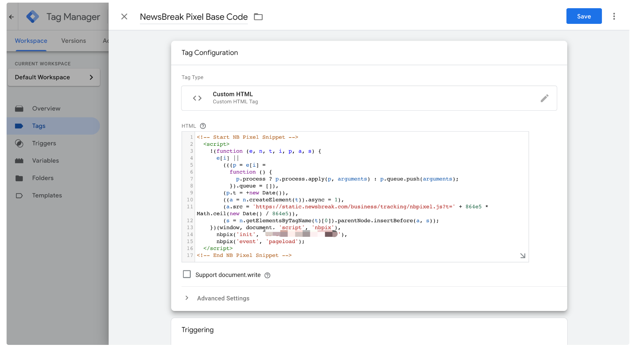Save the tag configuration
644x349 pixels.
coord(584,16)
